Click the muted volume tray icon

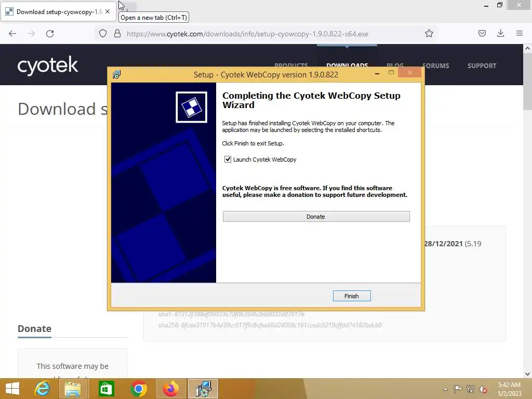coord(483,389)
